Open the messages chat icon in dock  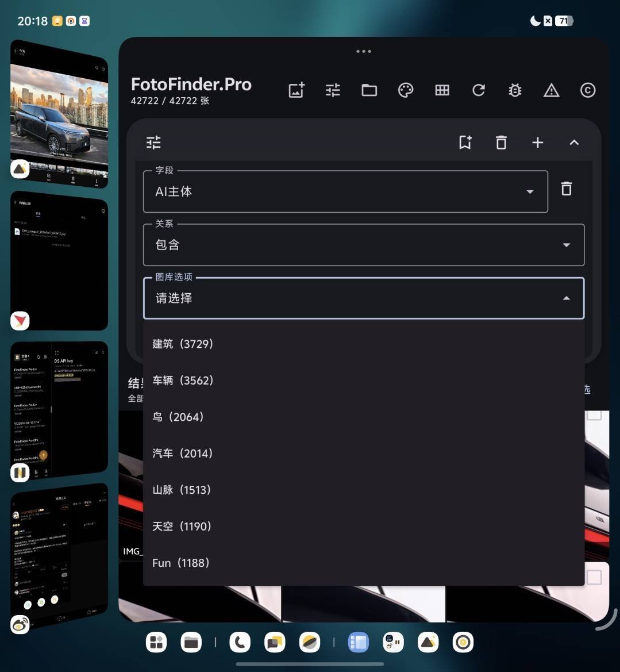[275, 643]
